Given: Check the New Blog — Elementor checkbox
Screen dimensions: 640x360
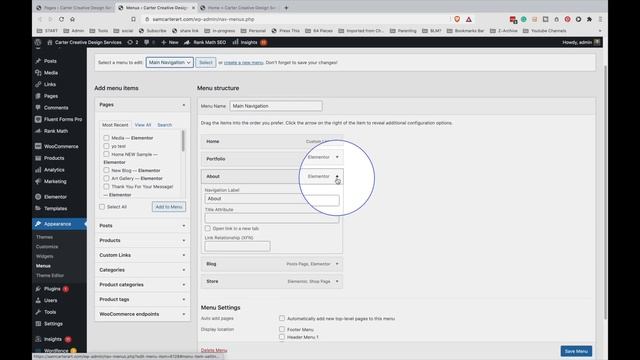Looking at the screenshot, I should [106, 170].
